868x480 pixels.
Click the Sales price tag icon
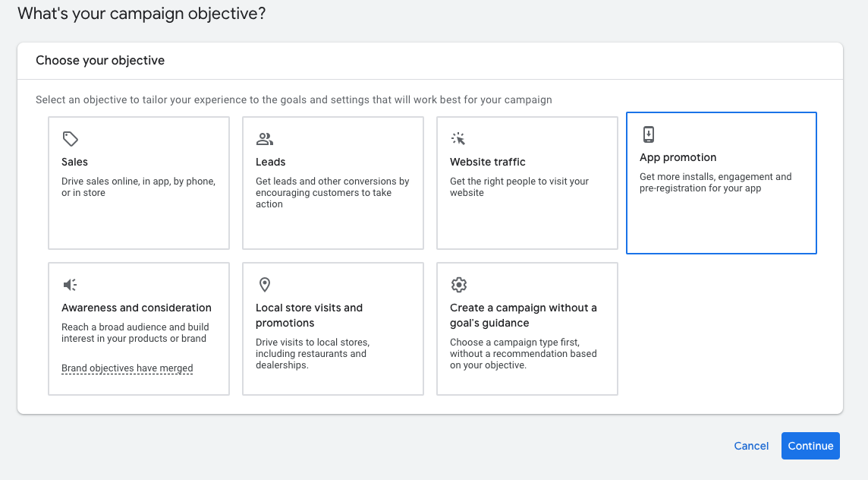click(x=71, y=139)
